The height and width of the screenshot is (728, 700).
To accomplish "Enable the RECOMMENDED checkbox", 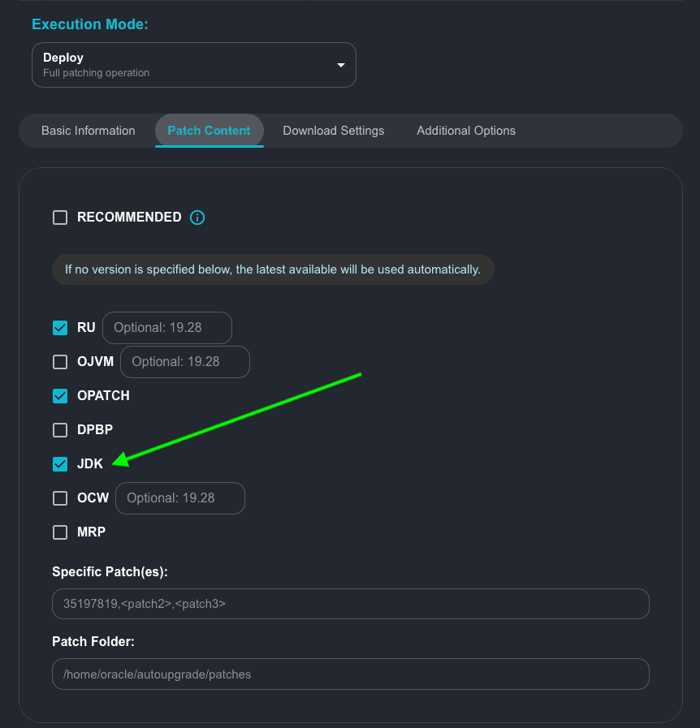I will coord(60,218).
